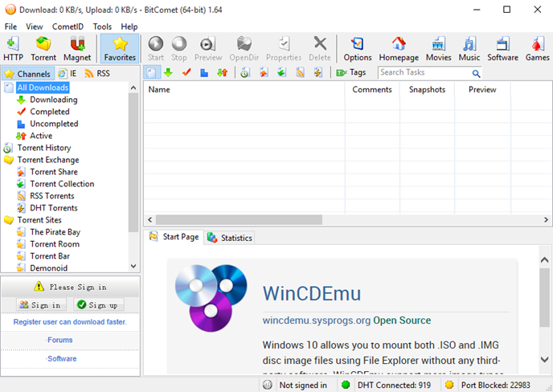The image size is (553, 392).
Task: Open the Tools menu
Action: (x=102, y=27)
